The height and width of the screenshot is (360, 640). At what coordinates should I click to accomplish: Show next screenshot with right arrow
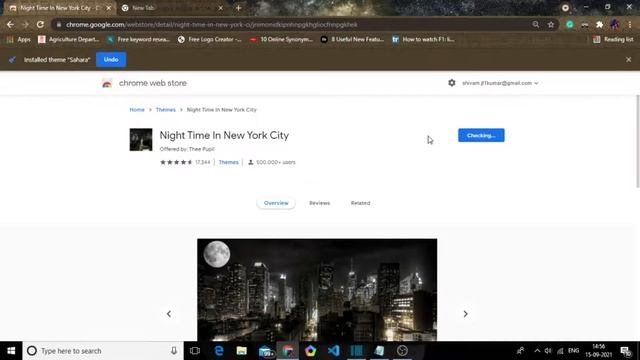[465, 314]
